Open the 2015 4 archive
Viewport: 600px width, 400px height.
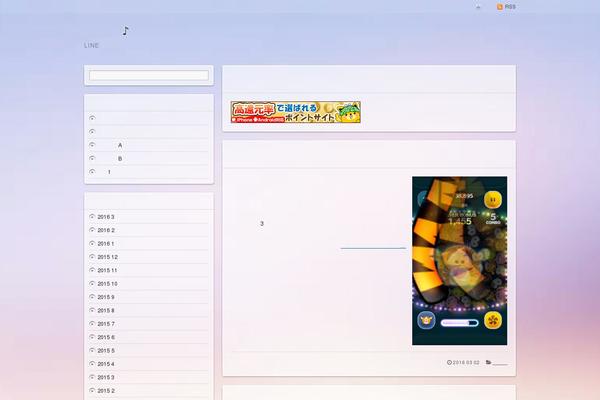(106, 364)
